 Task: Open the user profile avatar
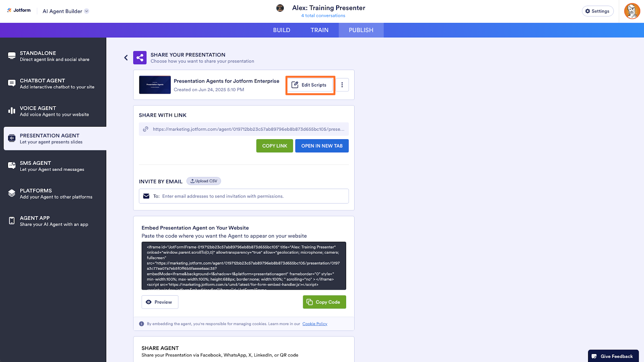(x=632, y=11)
